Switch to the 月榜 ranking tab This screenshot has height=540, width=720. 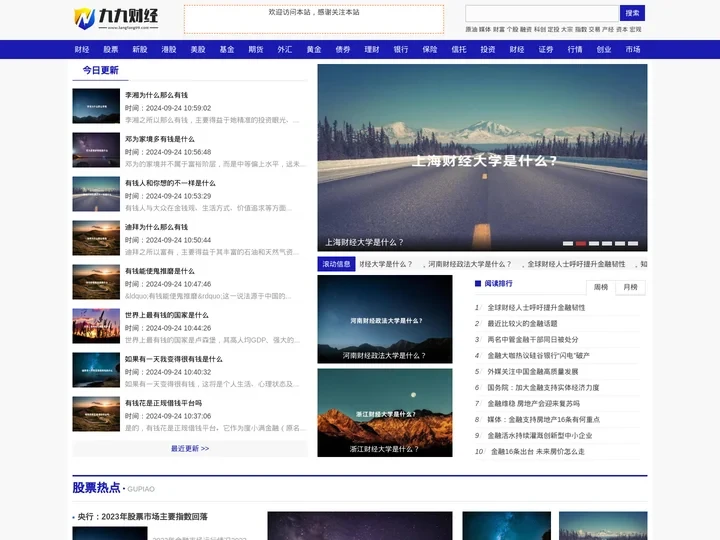point(630,287)
